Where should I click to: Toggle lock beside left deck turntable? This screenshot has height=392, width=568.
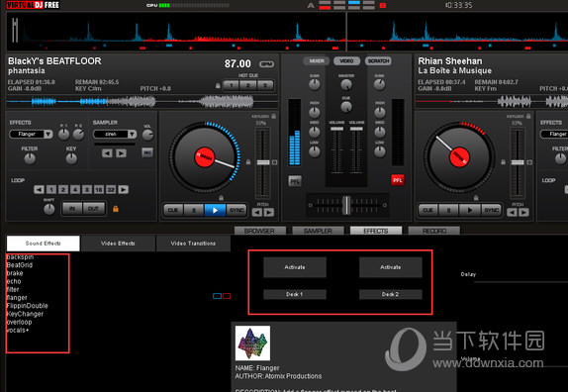[248, 162]
